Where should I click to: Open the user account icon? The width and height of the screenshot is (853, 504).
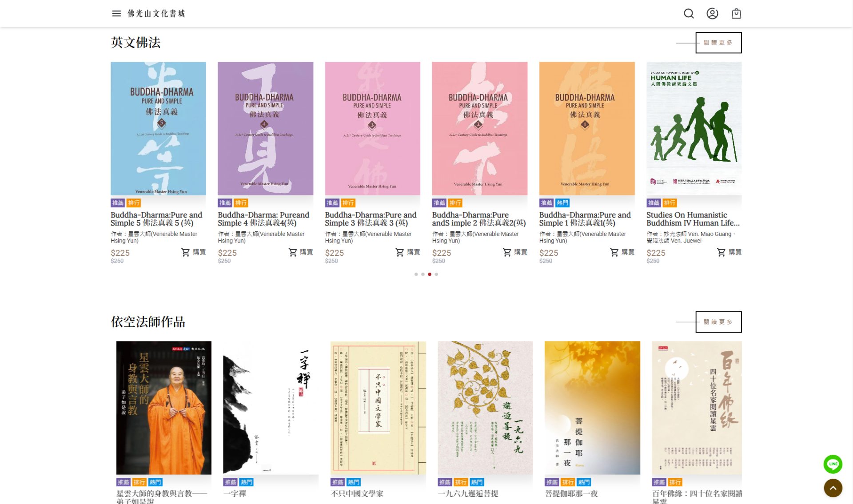point(712,13)
